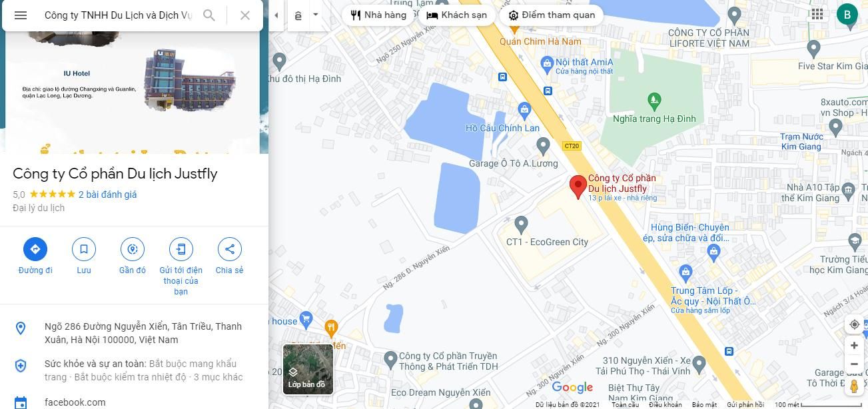Select the Nhà hàng filter chip
The image size is (868, 409).
tap(378, 15)
